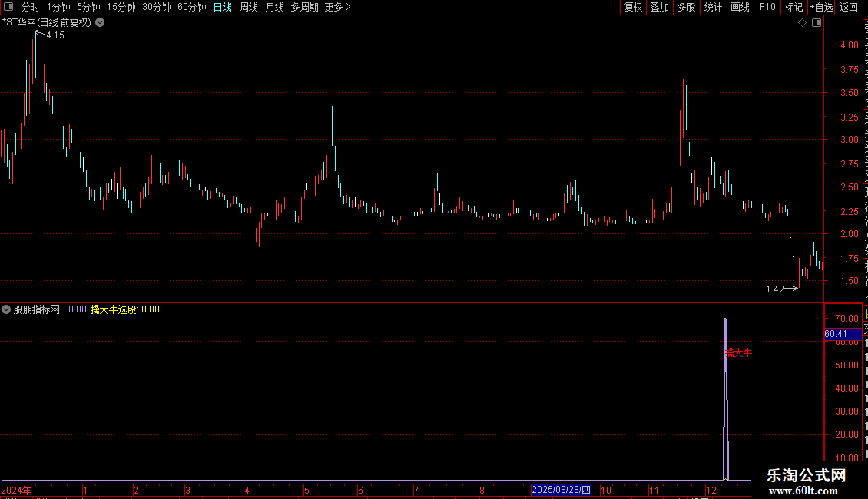Select the 30分钟 period
The height and width of the screenshot is (499, 868).
click(157, 7)
